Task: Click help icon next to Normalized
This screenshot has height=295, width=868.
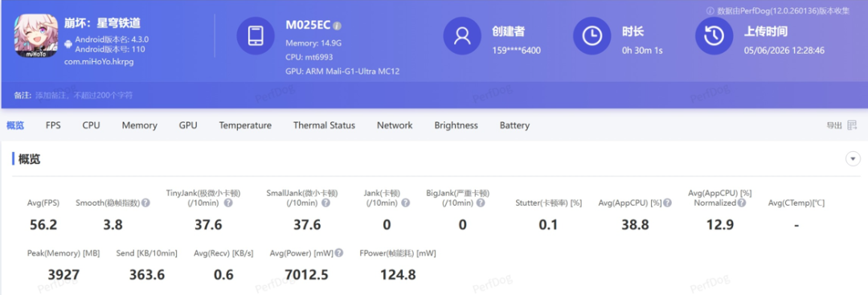Action: coord(742,203)
